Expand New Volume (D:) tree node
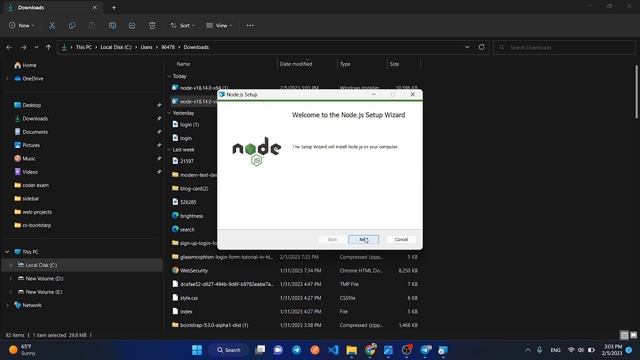Viewport: 640px width, 360px height. (x=11, y=278)
